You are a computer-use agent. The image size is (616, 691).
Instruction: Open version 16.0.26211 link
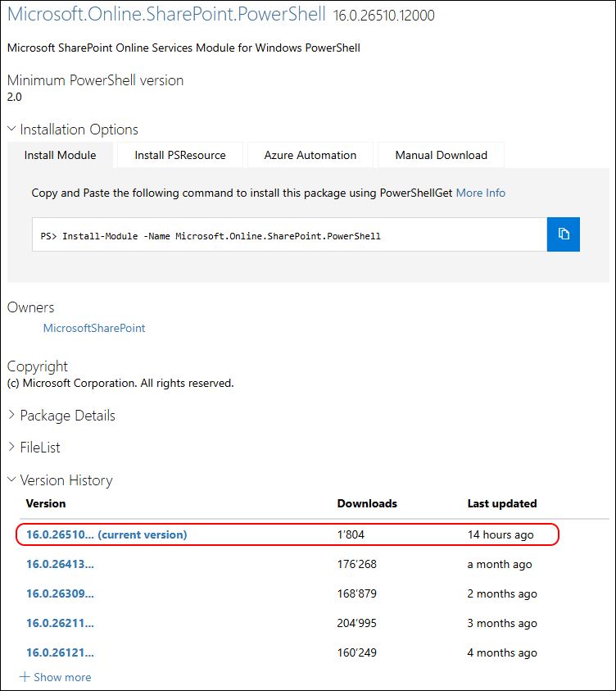tap(60, 623)
